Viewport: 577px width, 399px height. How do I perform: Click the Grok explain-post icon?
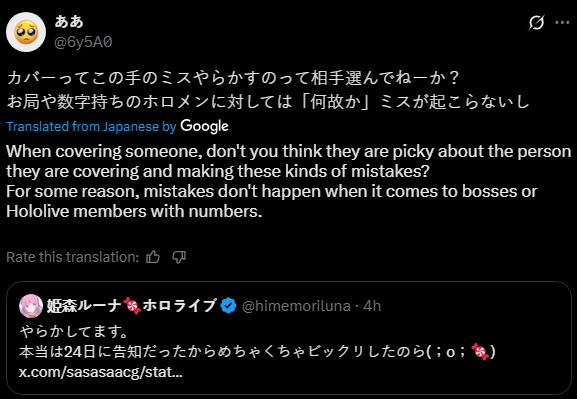tap(536, 23)
